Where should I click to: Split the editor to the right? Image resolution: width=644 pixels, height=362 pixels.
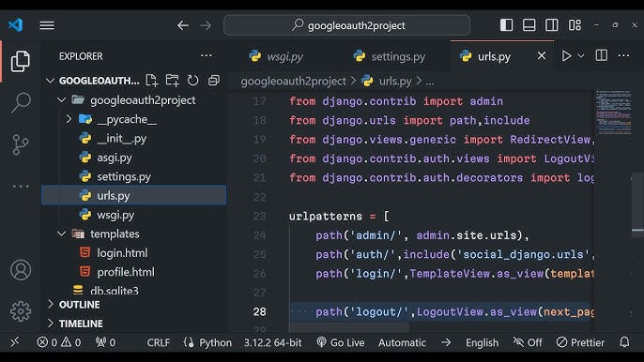601,55
